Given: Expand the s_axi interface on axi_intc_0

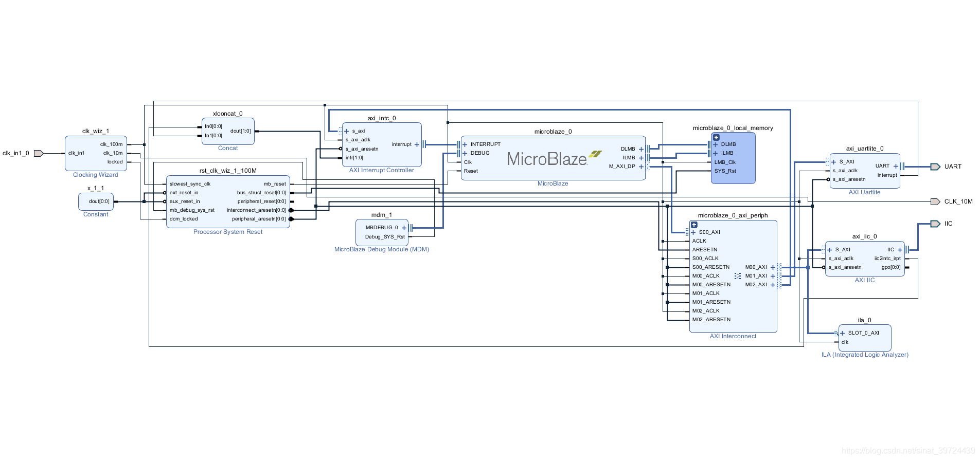Looking at the screenshot, I should point(347,131).
